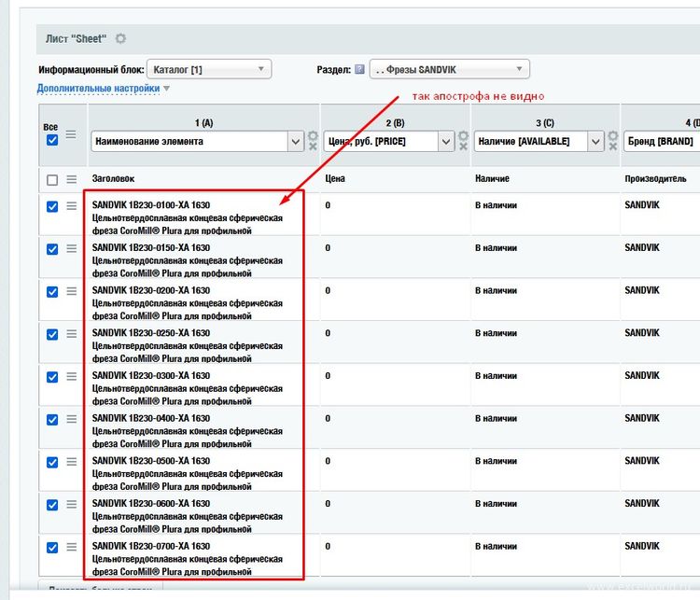Uncheck row 1B230-0150-XA 1630 checkbox
Viewport: 700px width, 600px height.
click(x=52, y=249)
